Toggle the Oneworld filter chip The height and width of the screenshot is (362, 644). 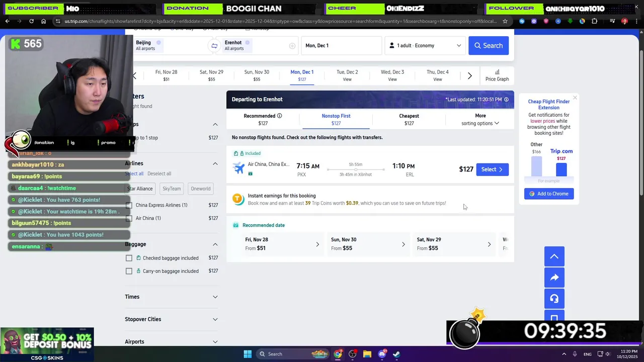pyautogui.click(x=200, y=189)
